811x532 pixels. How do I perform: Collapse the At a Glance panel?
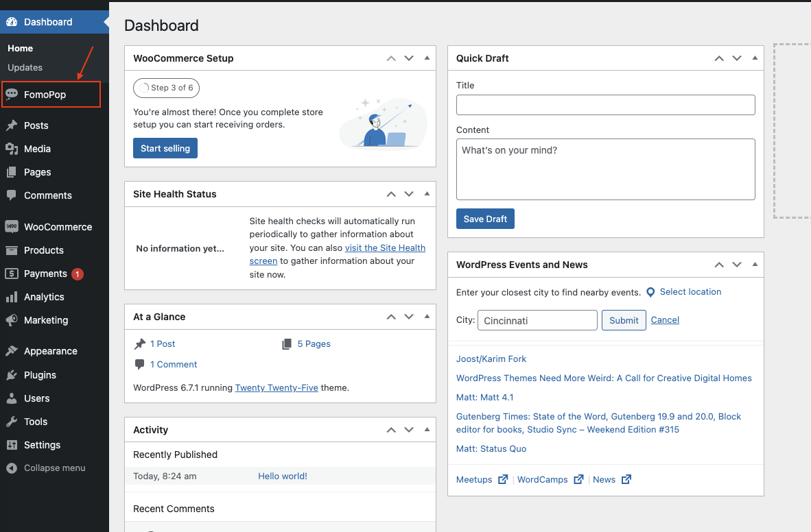[427, 317]
